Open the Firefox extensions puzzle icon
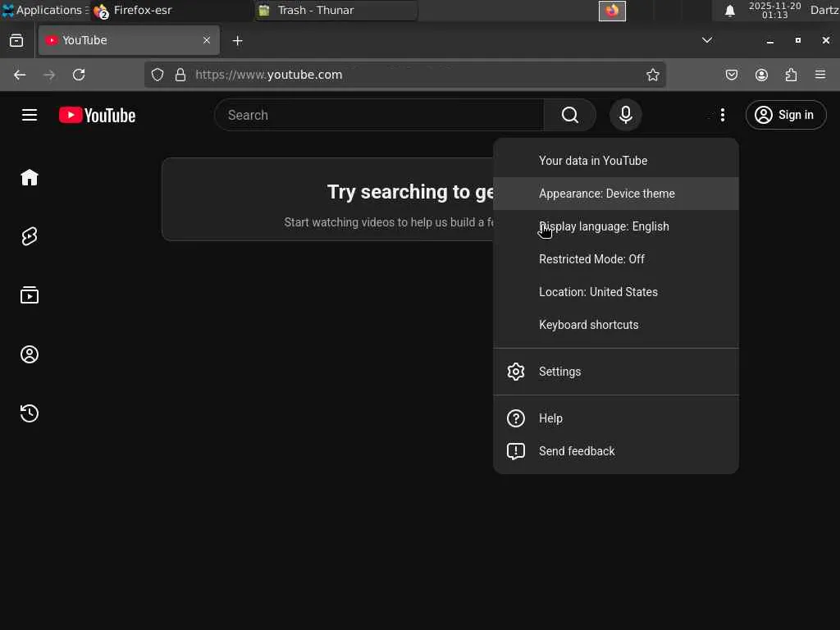840x630 pixels. tap(791, 75)
